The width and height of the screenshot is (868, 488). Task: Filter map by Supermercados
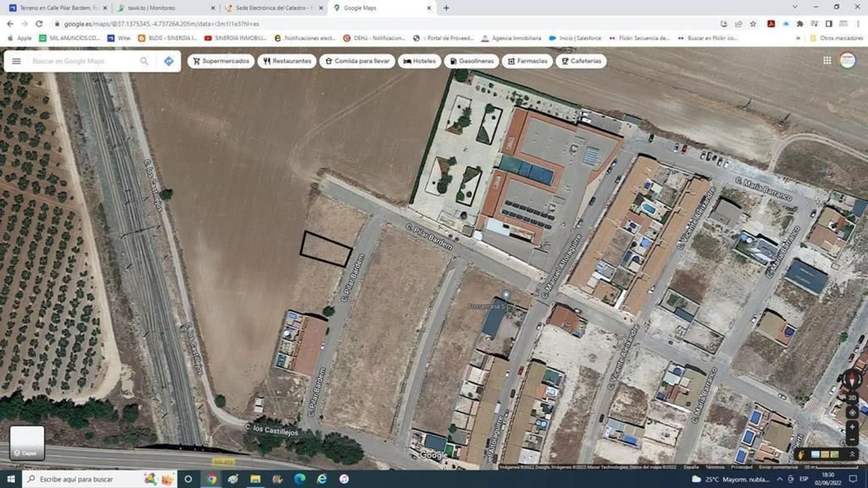pos(221,61)
